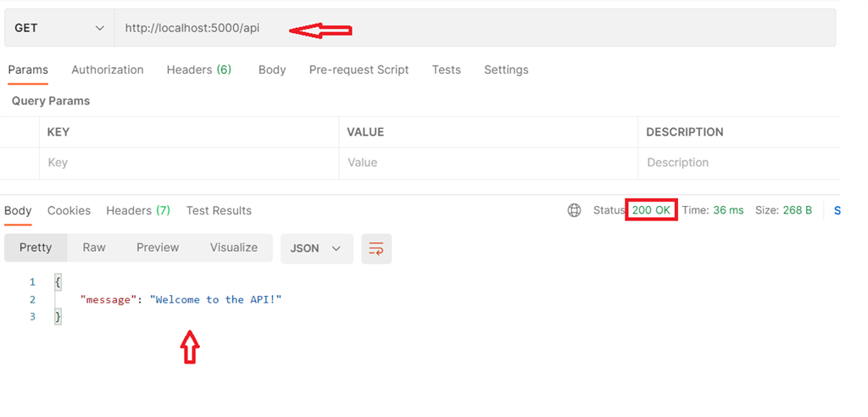This screenshot has width=868, height=417.
Task: Switch to the Params tab
Action: point(28,69)
